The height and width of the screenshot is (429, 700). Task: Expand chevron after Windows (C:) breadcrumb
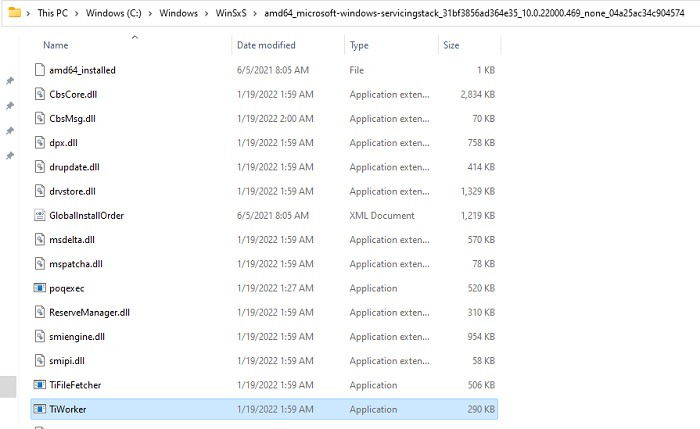click(x=150, y=13)
